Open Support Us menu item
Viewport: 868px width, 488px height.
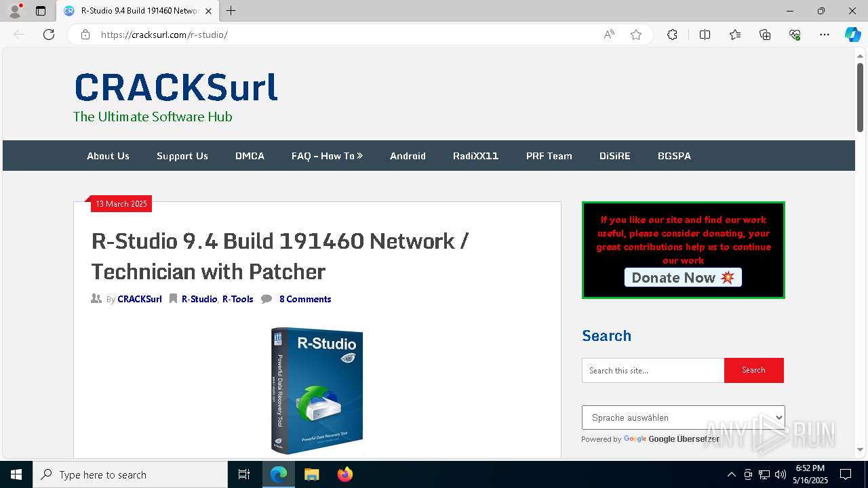coord(182,156)
